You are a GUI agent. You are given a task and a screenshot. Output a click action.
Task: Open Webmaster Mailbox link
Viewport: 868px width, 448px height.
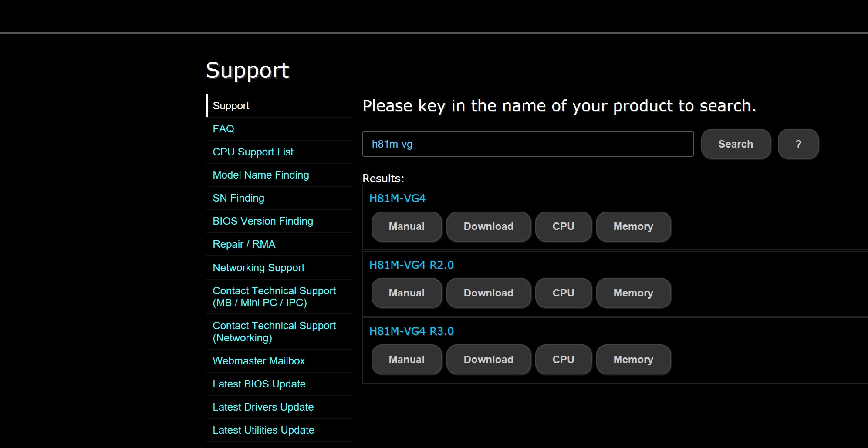279,361
